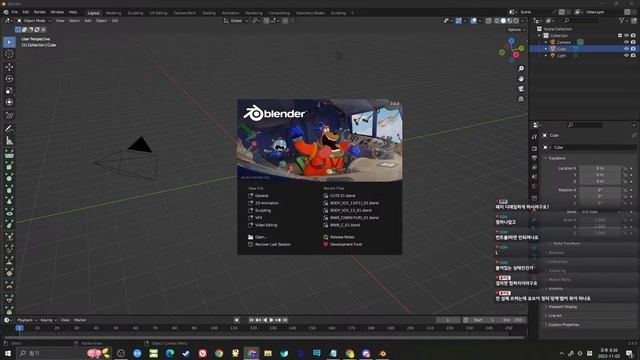Select material preview shading mode
The height and width of the screenshot is (360, 640).
(509, 20)
